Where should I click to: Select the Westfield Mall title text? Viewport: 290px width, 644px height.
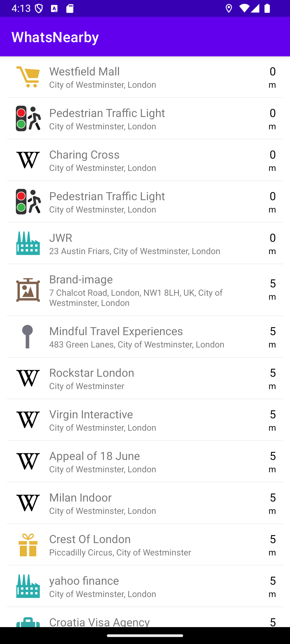pos(84,72)
